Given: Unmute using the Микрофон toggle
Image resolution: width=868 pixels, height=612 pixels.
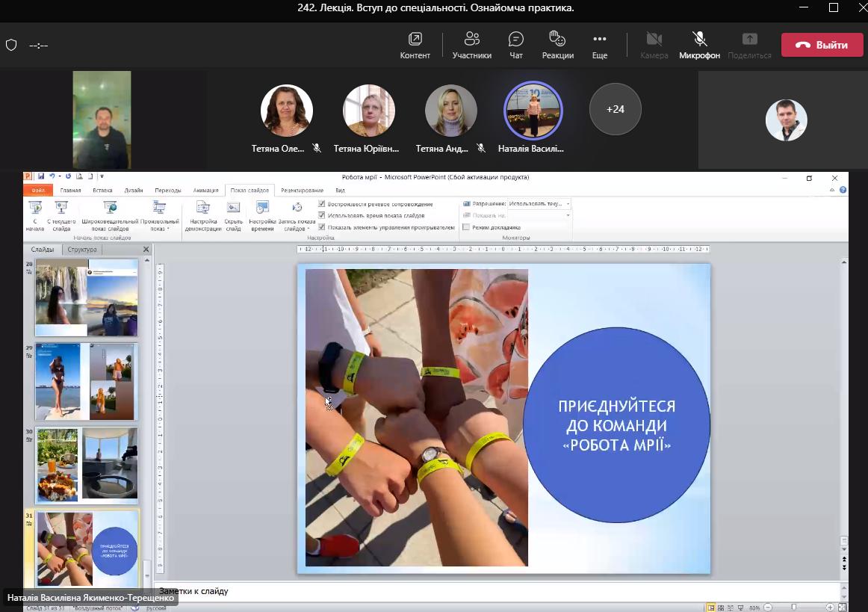Looking at the screenshot, I should click(x=699, y=45).
